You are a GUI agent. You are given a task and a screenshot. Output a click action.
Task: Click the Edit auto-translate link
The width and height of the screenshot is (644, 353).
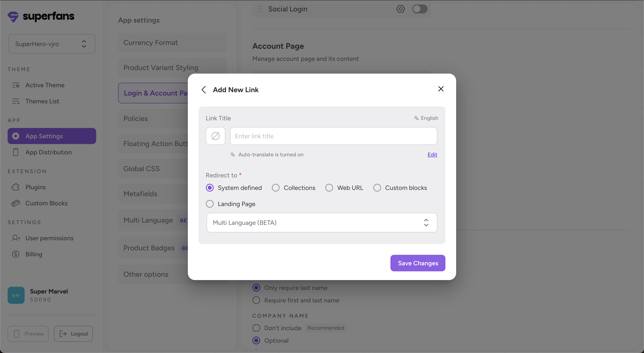(x=432, y=154)
